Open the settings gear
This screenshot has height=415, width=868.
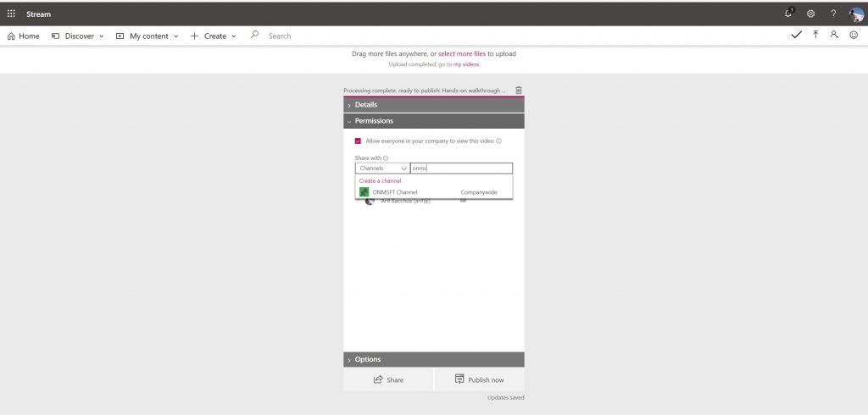point(811,14)
